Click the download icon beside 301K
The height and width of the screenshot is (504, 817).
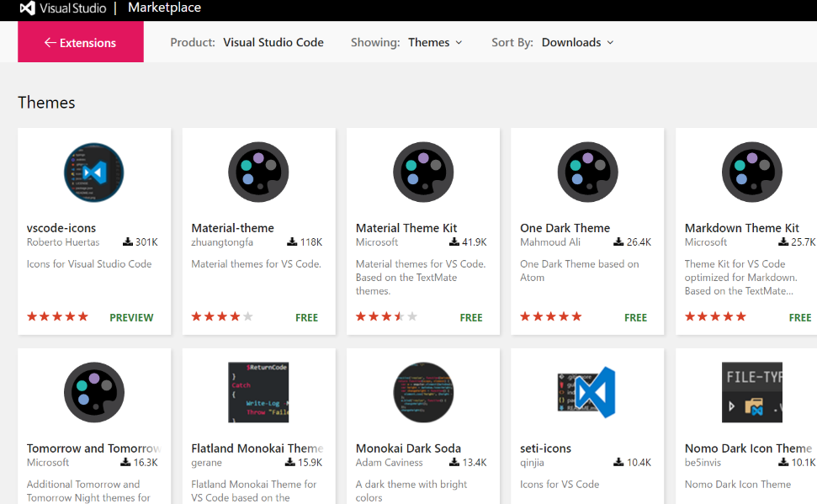pos(128,241)
